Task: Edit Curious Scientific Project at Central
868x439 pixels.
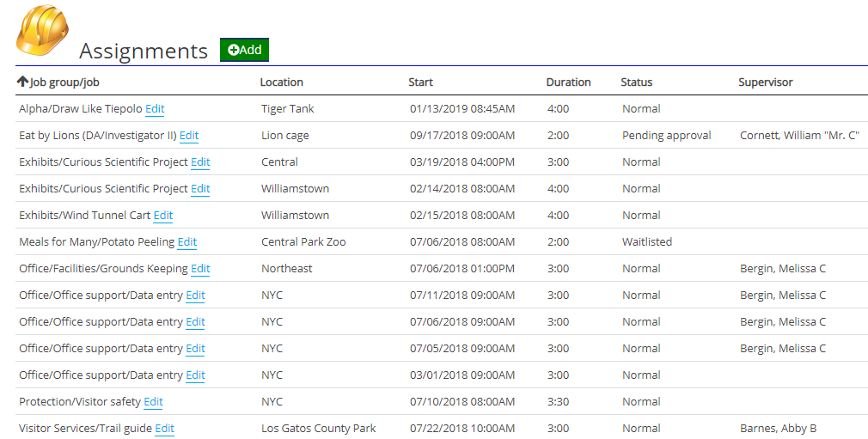Action: [x=200, y=162]
